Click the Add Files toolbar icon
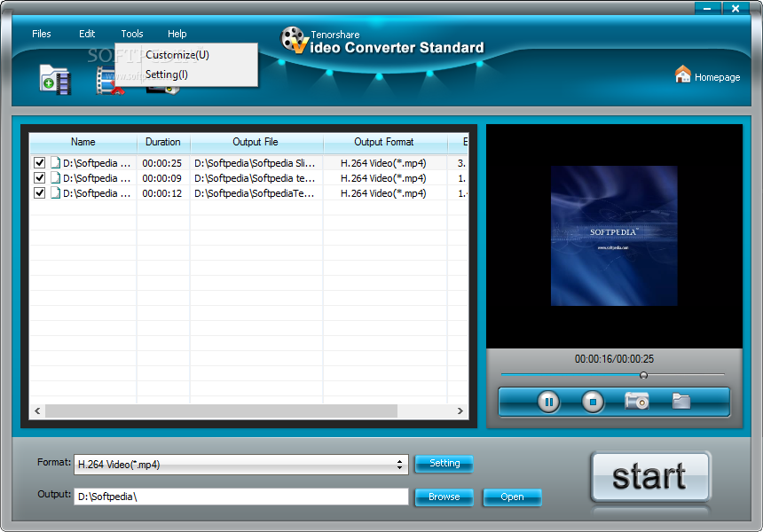The width and height of the screenshot is (763, 532). click(x=56, y=80)
